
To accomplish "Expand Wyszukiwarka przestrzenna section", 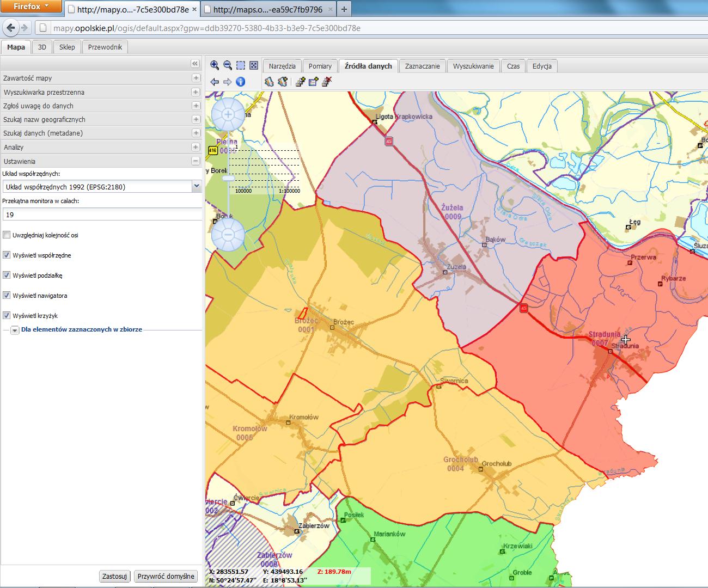I will pyautogui.click(x=196, y=92).
